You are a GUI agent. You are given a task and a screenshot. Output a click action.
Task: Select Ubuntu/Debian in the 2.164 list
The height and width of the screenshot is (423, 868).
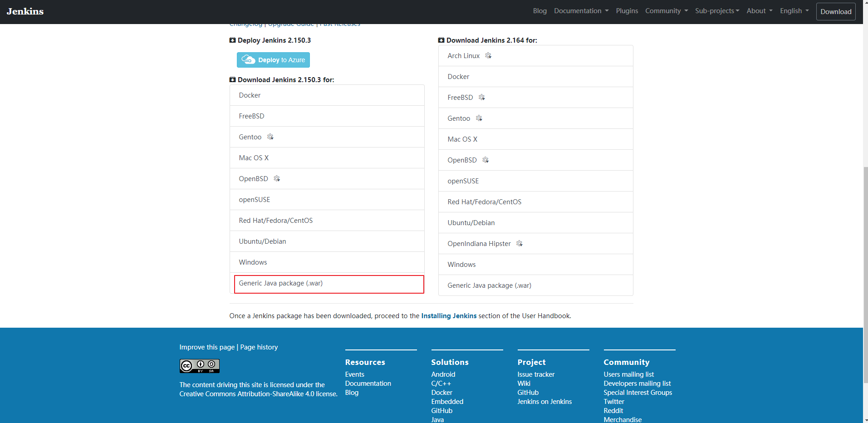point(536,223)
